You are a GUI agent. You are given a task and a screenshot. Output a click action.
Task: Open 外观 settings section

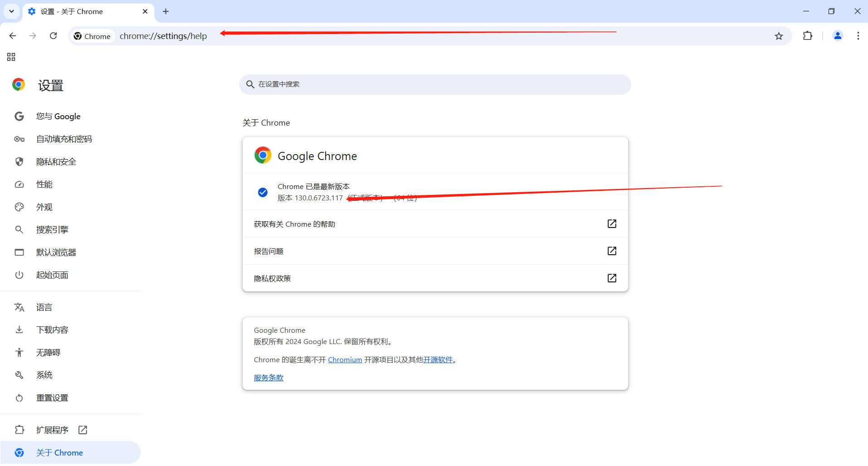pyautogui.click(x=71, y=207)
